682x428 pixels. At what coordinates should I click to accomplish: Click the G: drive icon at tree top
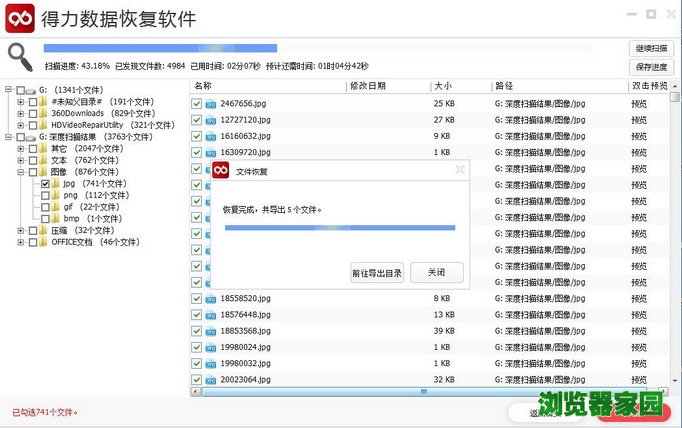(29, 90)
